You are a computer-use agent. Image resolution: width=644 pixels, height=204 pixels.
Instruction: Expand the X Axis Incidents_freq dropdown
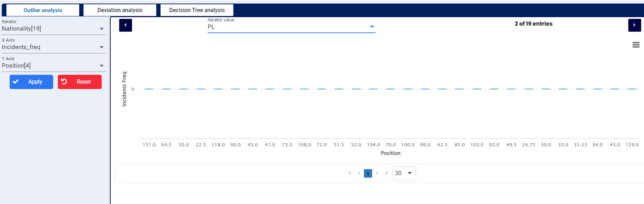[x=54, y=47]
